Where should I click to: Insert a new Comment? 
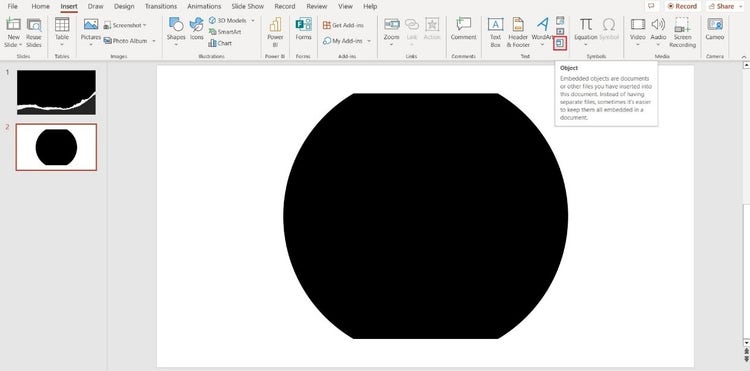click(463, 29)
